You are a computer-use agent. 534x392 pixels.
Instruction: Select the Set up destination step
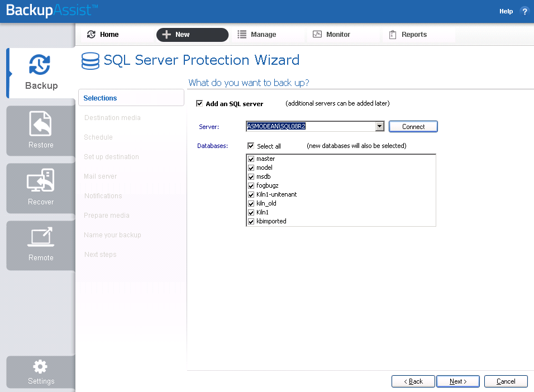click(111, 157)
